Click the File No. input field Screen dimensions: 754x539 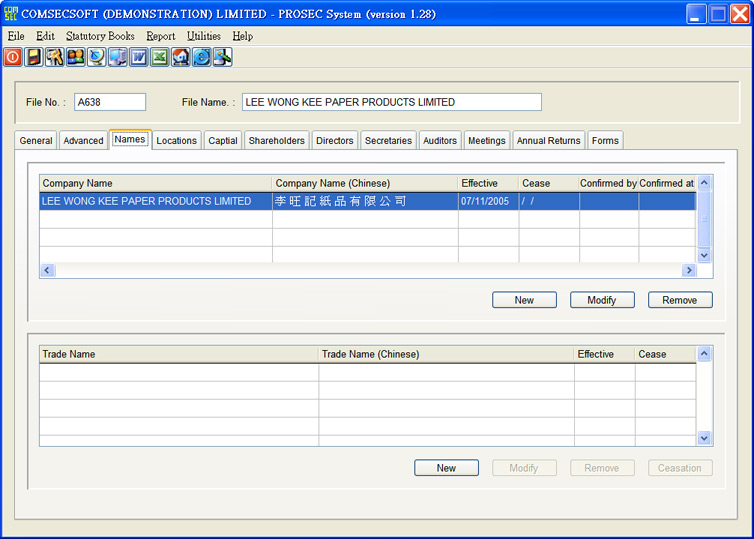[110, 102]
